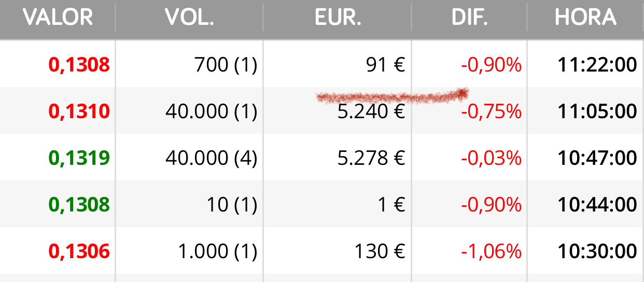
Task: Select the green 0,1308 value at 10:44:00
Action: pos(79,205)
